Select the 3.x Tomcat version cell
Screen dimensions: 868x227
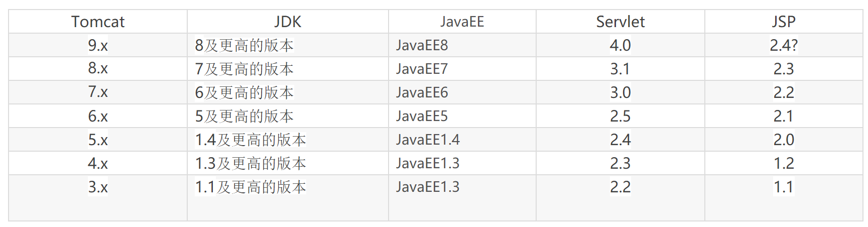98,187
